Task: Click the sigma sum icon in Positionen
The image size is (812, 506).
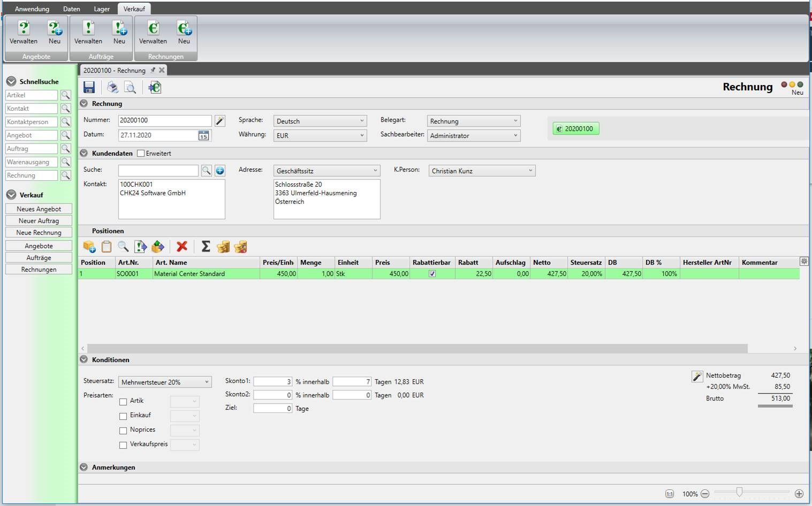Action: click(206, 247)
